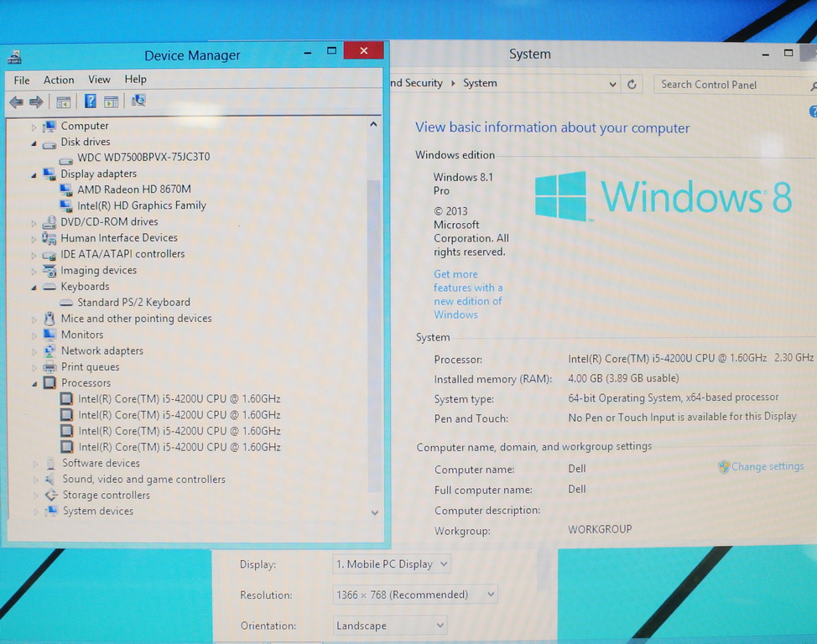Image resolution: width=817 pixels, height=644 pixels.
Task: Click the scroll up arrow in Device Manager tree
Action: click(x=373, y=125)
